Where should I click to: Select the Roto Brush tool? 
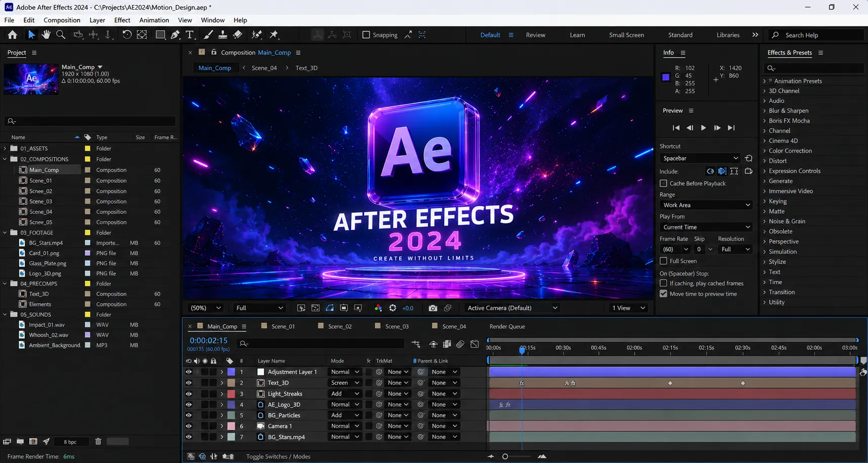point(257,35)
